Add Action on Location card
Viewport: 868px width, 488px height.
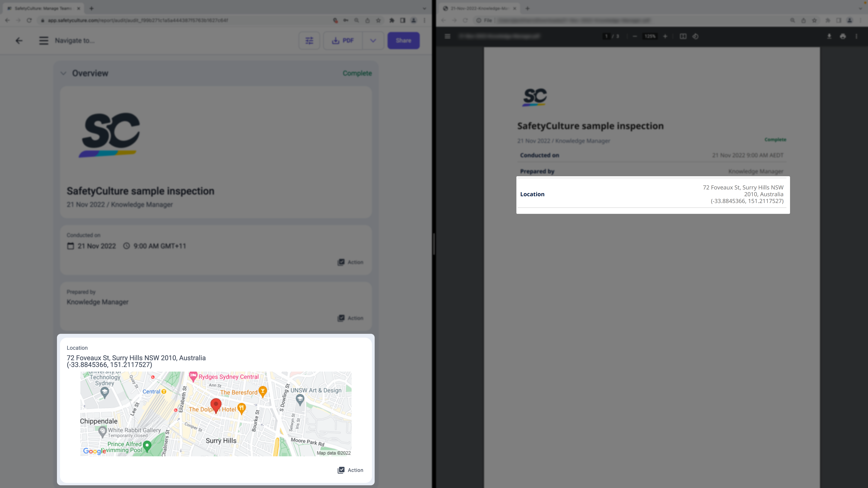point(350,470)
